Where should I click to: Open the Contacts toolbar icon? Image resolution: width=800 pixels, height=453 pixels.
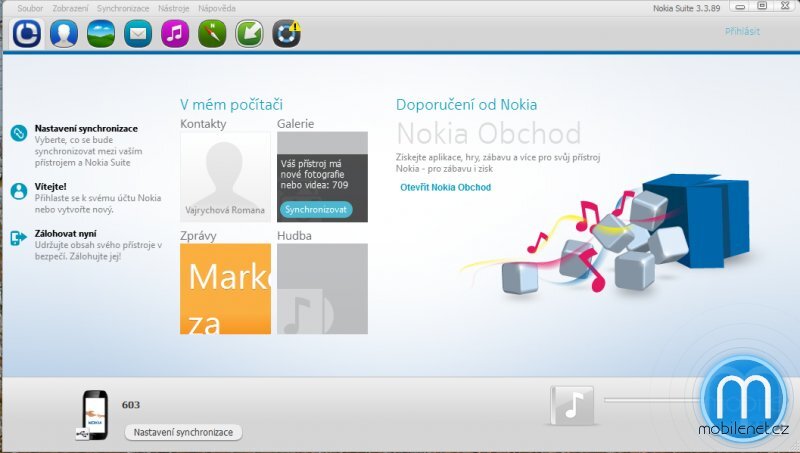[x=64, y=34]
